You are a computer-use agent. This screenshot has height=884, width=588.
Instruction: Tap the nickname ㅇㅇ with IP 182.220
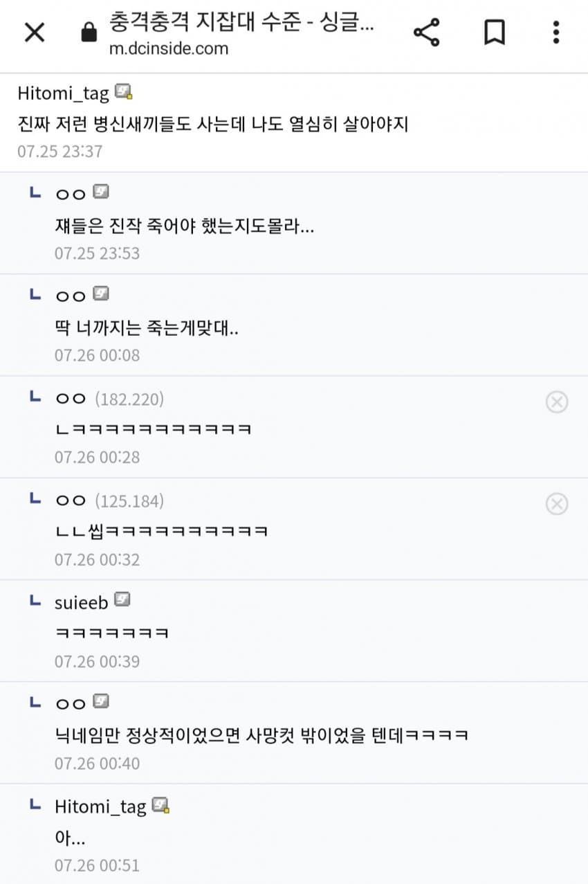coord(70,399)
